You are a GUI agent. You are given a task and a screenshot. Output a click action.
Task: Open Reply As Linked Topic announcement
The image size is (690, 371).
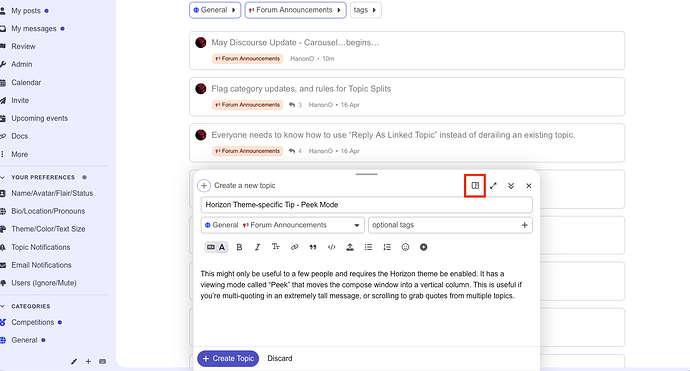point(393,135)
